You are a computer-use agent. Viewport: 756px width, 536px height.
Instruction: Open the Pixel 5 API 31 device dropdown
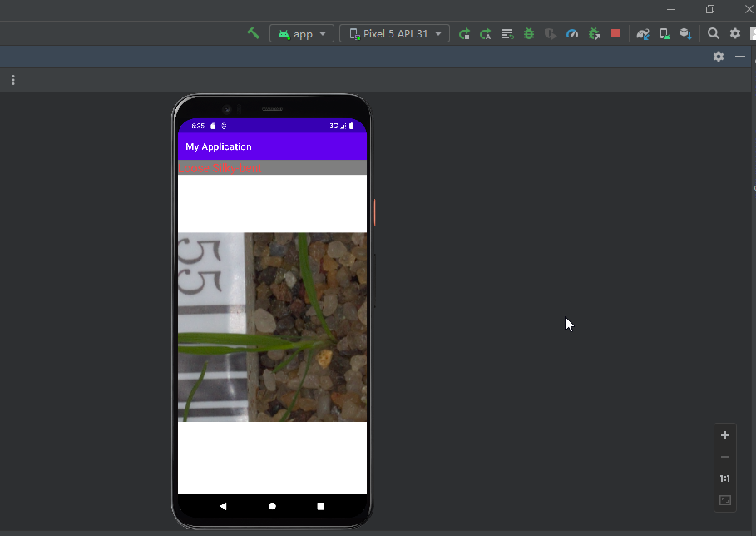pos(394,34)
